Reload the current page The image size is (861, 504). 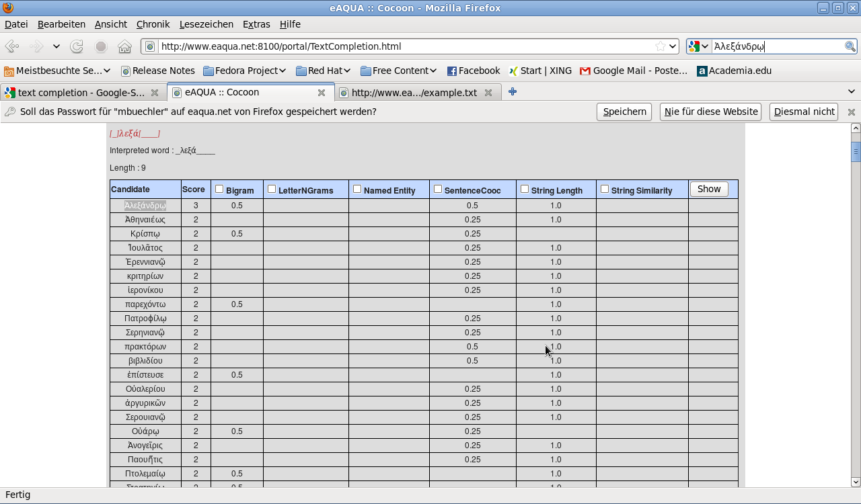[x=77, y=46]
